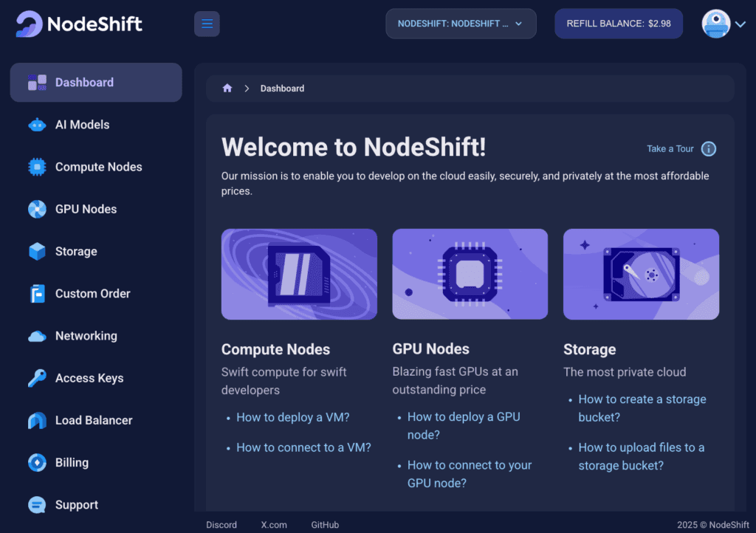
Task: Open the GPU Nodes chip card image
Action: point(470,274)
